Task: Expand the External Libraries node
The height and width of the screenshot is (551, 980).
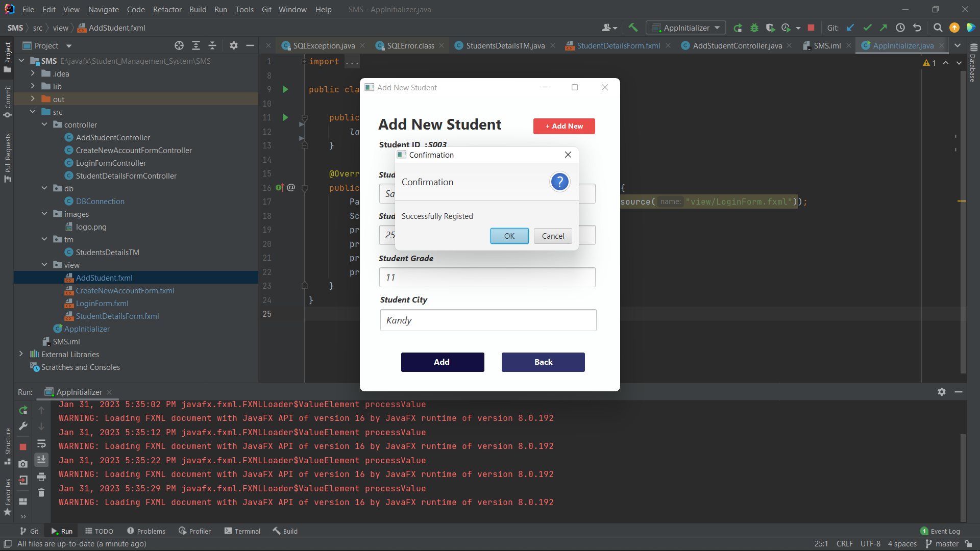Action: 21,354
